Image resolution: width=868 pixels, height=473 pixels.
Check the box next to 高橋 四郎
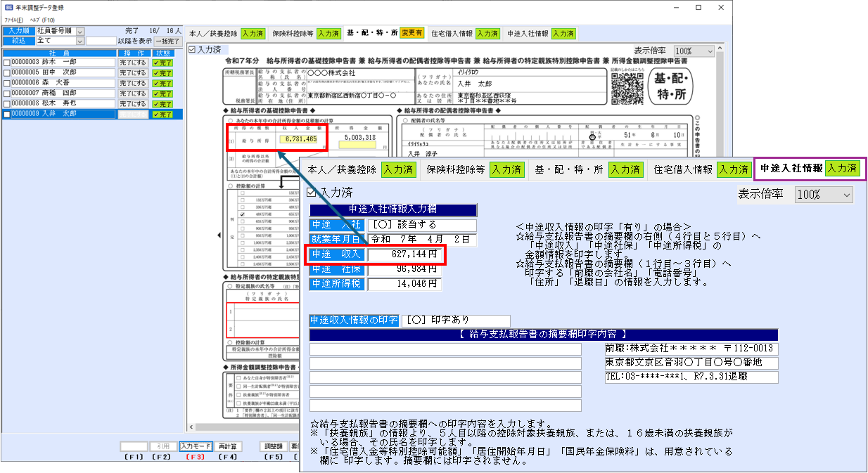(7, 93)
